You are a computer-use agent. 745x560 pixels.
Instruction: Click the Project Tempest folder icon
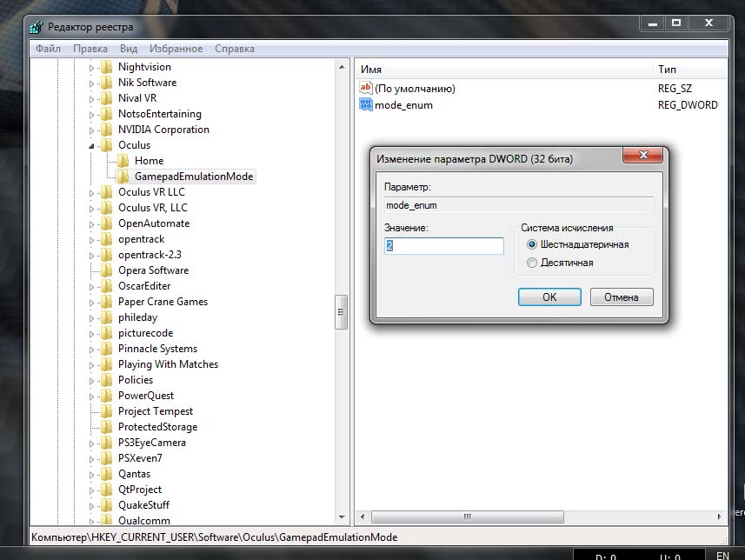click(108, 411)
